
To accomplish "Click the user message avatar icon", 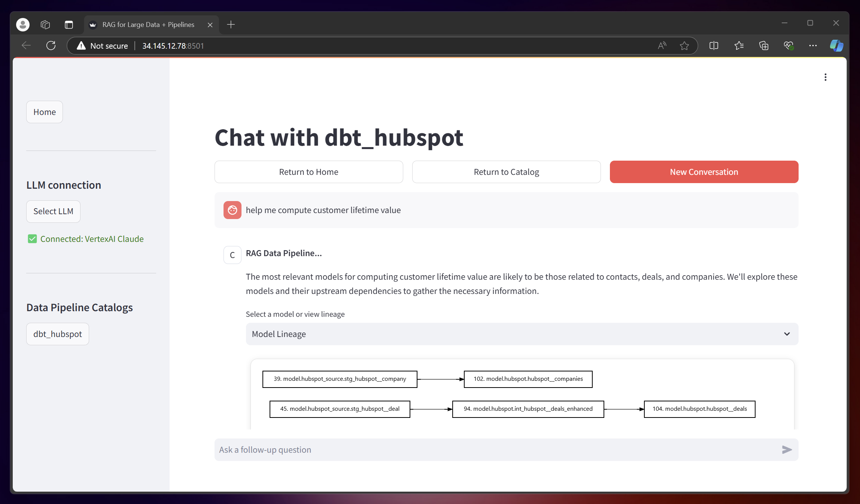I will [x=232, y=209].
